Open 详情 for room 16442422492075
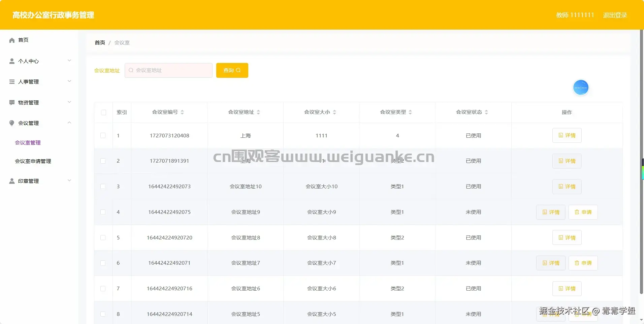 point(551,212)
